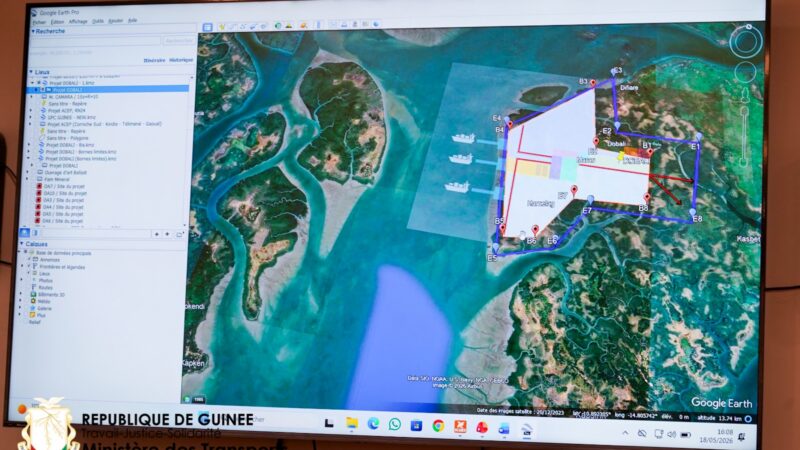
Task: Open File Explorer from the taskbar
Action: pyautogui.click(x=352, y=423)
